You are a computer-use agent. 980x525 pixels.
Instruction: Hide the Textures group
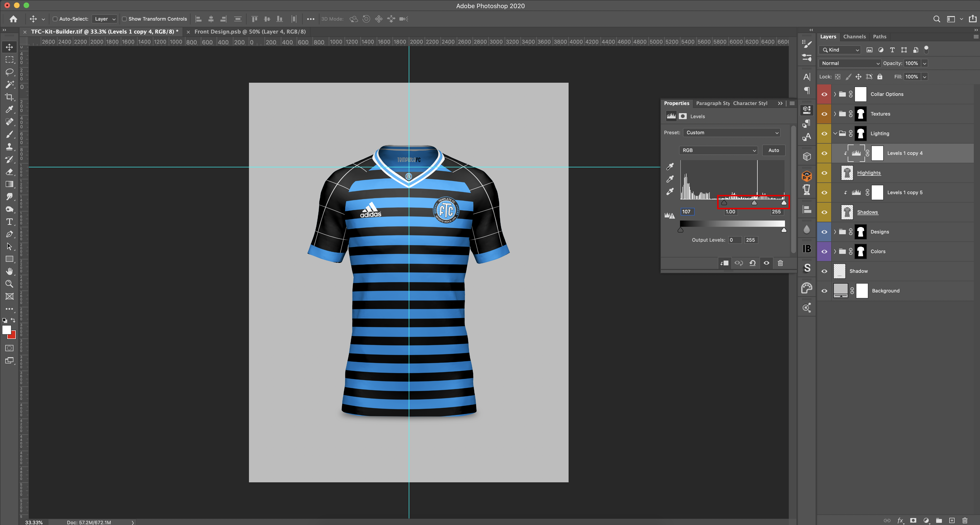[824, 114]
